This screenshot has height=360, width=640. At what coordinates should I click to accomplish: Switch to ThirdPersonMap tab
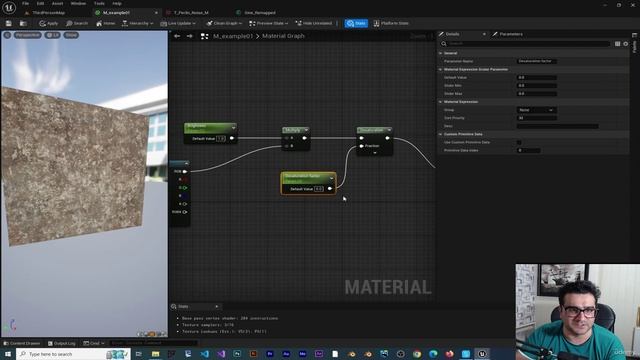(x=48, y=13)
